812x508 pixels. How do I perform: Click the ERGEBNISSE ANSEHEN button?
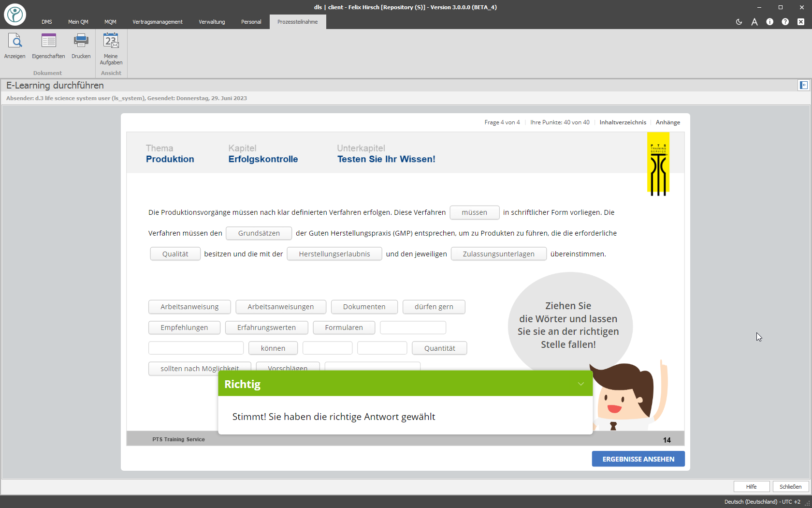[638, 459]
